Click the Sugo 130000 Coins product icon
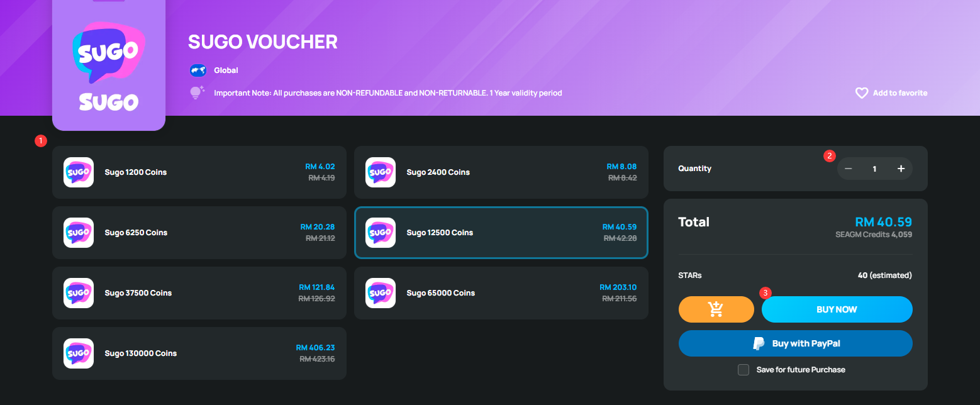980x405 pixels. (x=79, y=353)
